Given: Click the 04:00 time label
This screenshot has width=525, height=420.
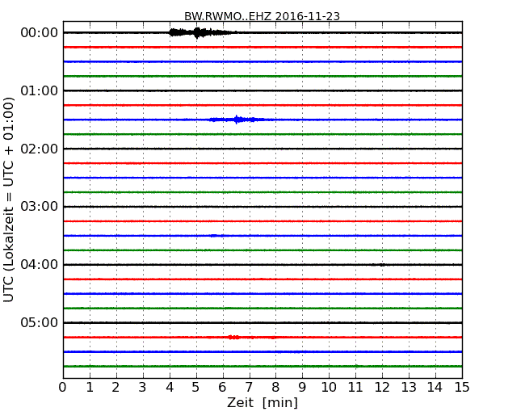Looking at the screenshot, I should coord(40,265).
